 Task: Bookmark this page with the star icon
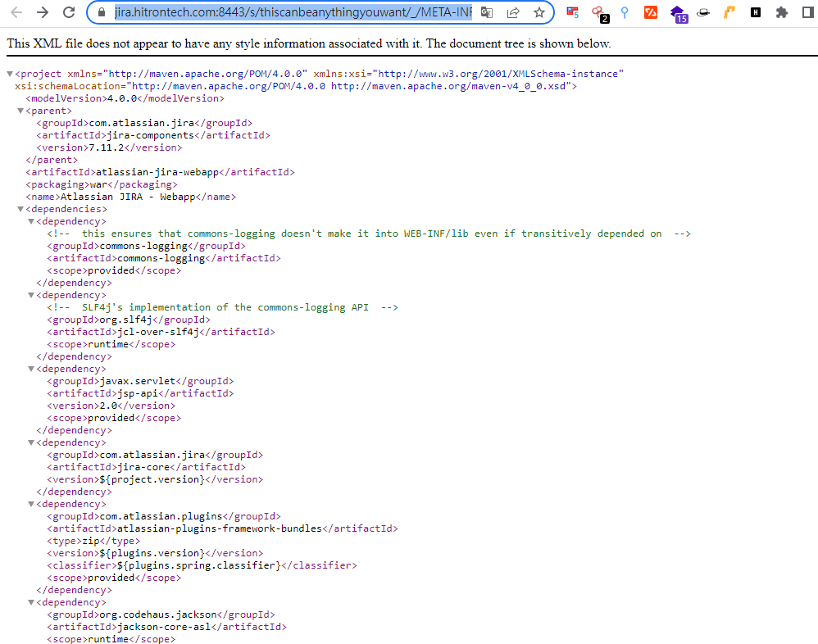[539, 12]
